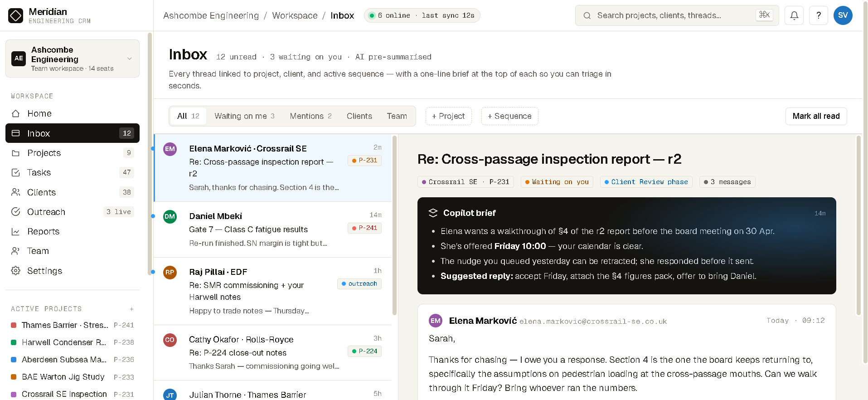Switch to Team filter tab
Image resolution: width=868 pixels, height=400 pixels.
[397, 116]
